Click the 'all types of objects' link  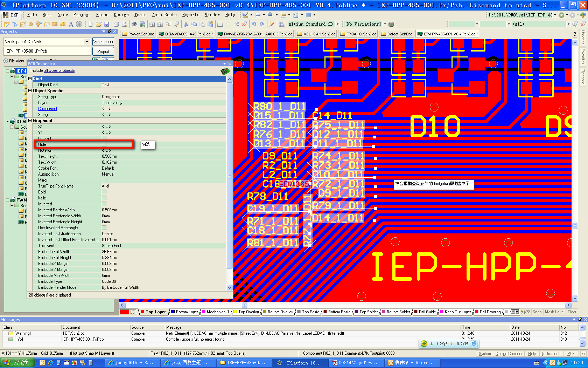(x=59, y=70)
